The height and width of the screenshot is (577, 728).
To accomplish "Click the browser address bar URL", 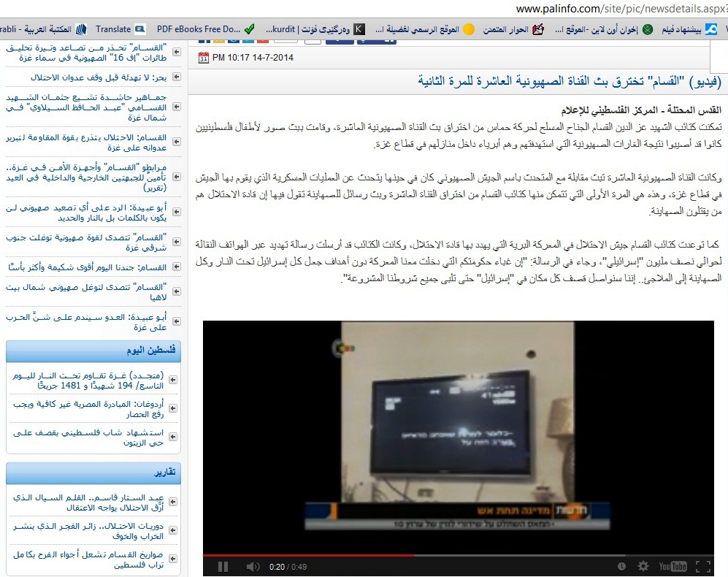I will tap(621, 9).
